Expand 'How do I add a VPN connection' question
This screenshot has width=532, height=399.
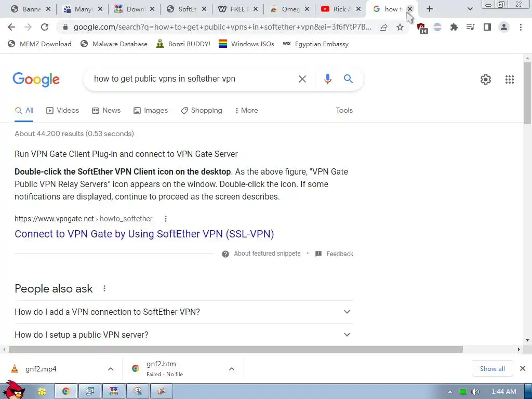(183, 312)
